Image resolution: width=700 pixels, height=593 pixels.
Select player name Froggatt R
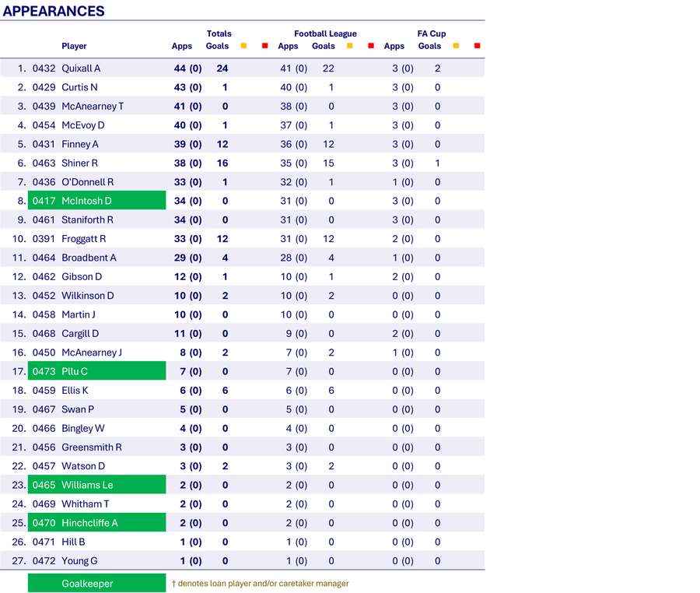83,239
